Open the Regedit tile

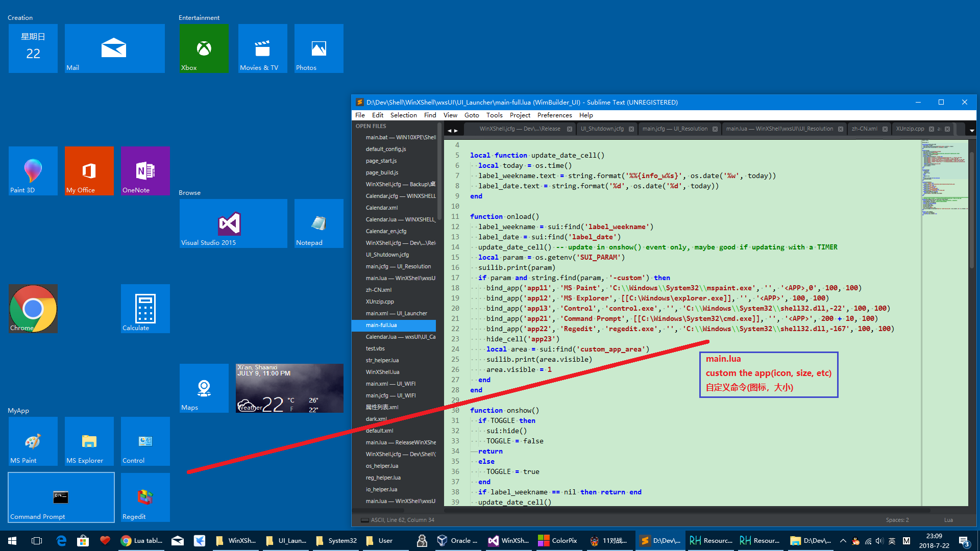(x=145, y=497)
